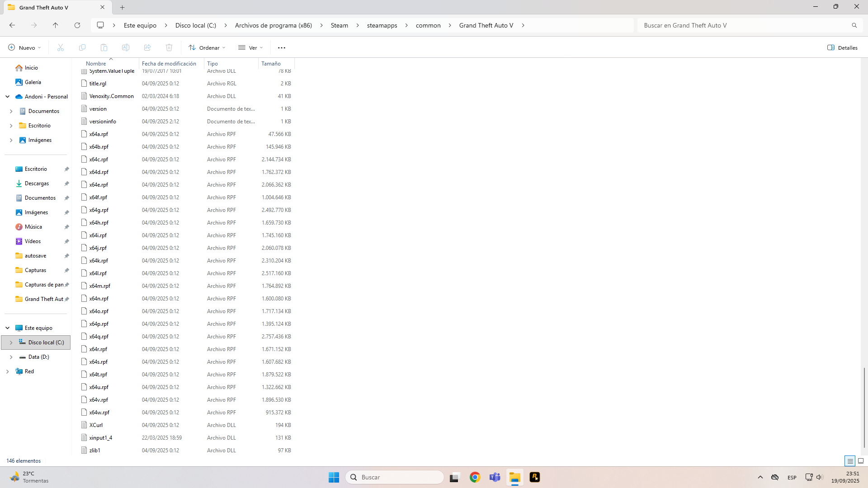This screenshot has height=488, width=868.
Task: Select the x64q.rpf file
Action: 99,337
